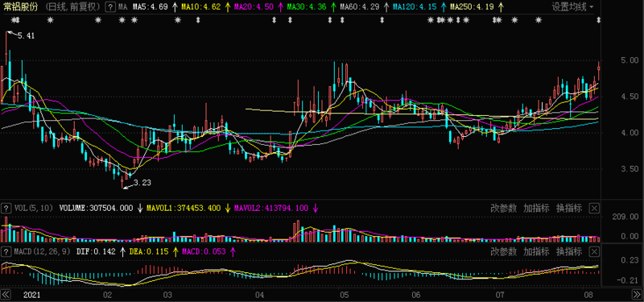Click the yellow up arrow beside DEA
Viewport: 644px width, 302px height.
(175, 251)
